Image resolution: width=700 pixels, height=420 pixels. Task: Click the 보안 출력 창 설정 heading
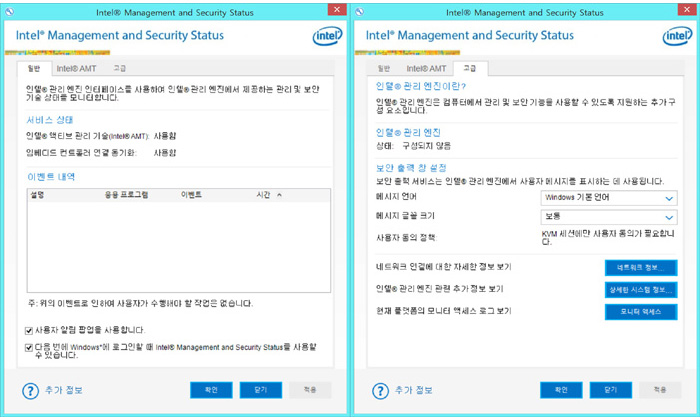(411, 168)
